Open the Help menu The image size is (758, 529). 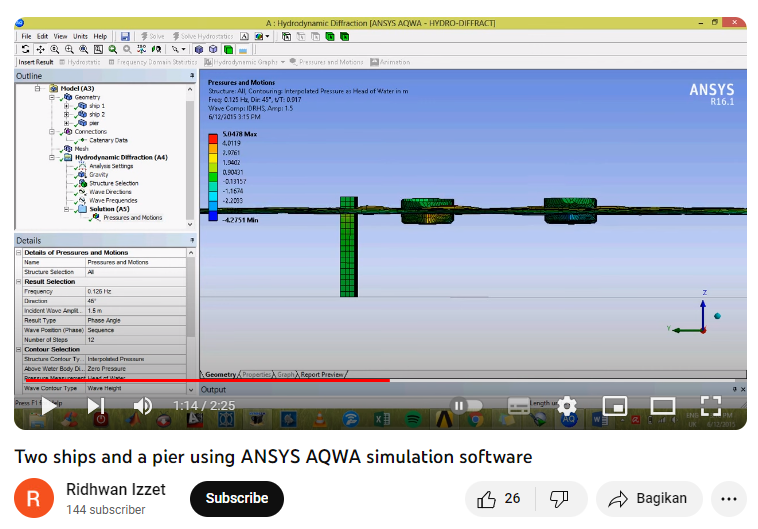100,36
